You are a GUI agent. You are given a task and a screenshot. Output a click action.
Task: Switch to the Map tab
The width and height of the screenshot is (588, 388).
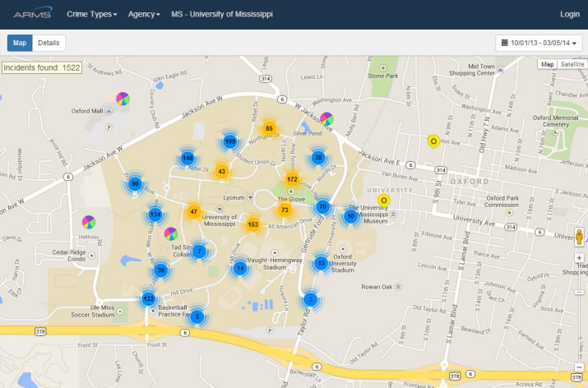click(20, 43)
